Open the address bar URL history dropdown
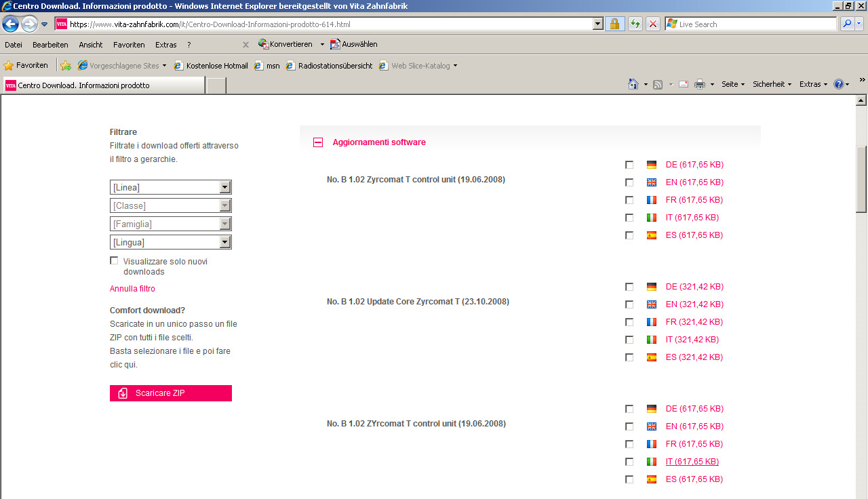Image resolution: width=868 pixels, height=499 pixels. (x=597, y=24)
